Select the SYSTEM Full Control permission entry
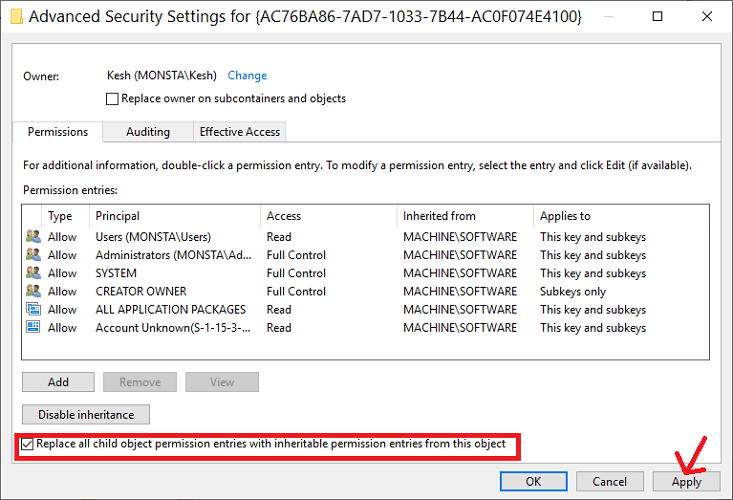 pos(365,273)
